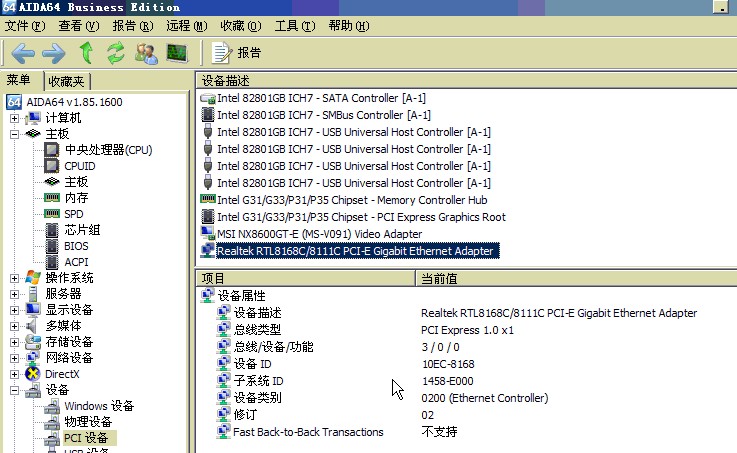This screenshot has height=453, width=737.
Task: Click the forward arrow toolbar icon
Action: 54,52
